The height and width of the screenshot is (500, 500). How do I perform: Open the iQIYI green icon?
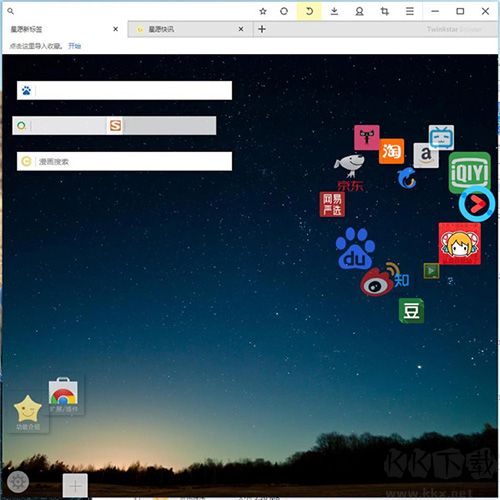pos(469,173)
